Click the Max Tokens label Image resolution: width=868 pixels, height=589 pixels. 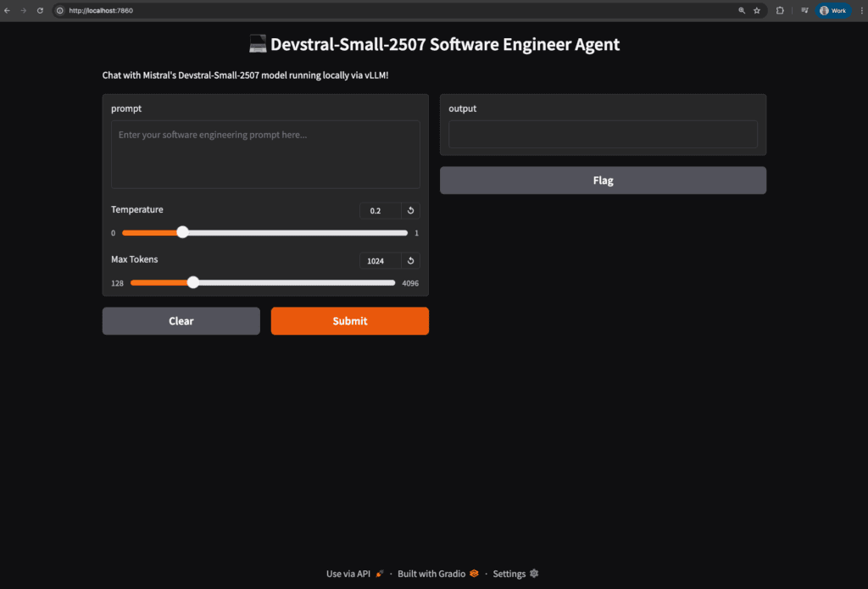coord(135,259)
